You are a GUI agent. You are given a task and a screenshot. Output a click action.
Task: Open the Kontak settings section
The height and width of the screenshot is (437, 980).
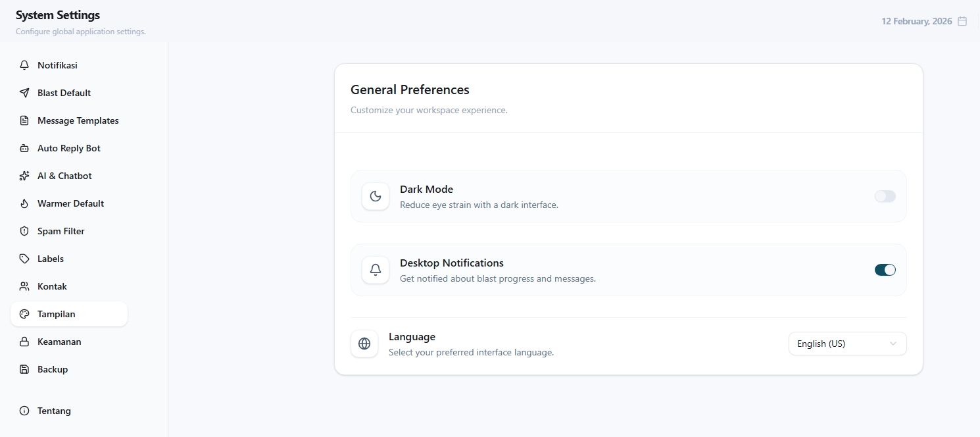click(x=52, y=286)
